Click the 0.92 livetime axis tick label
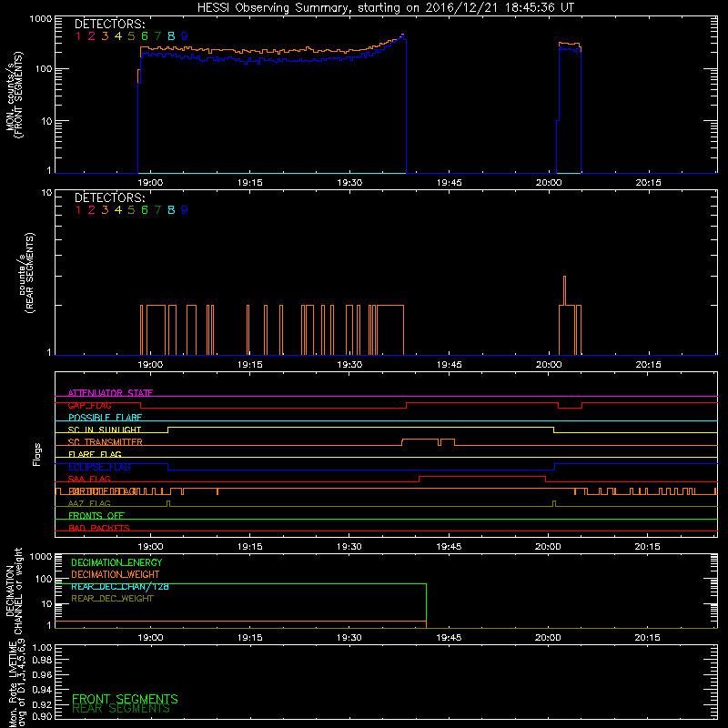 pos(42,704)
